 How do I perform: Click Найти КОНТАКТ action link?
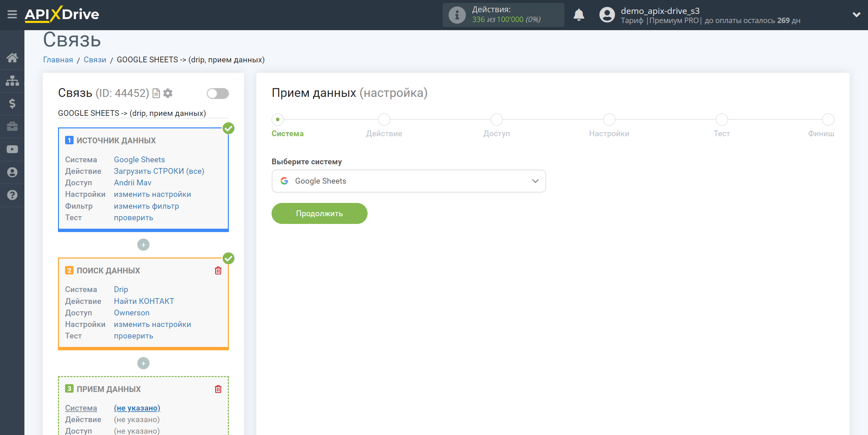[x=144, y=301]
